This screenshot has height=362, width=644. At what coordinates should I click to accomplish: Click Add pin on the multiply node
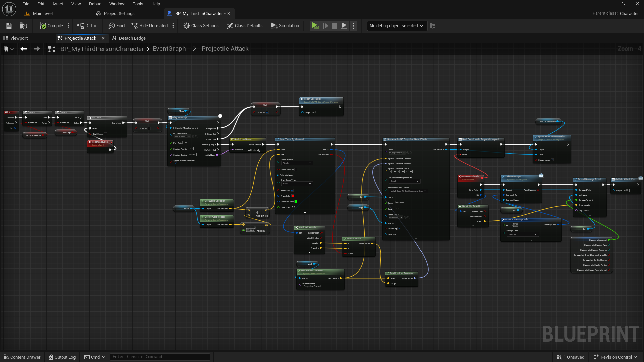coord(262,231)
